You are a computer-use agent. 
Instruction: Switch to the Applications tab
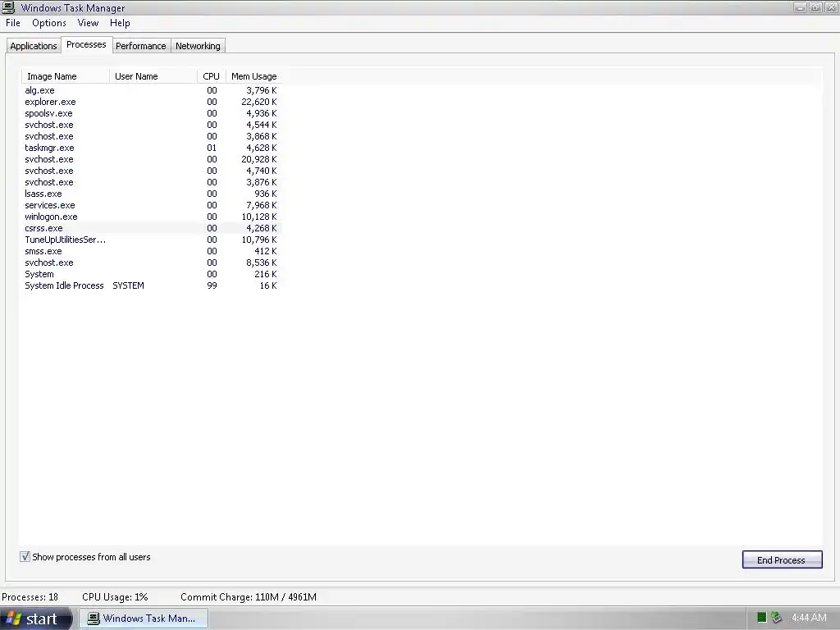coord(33,46)
